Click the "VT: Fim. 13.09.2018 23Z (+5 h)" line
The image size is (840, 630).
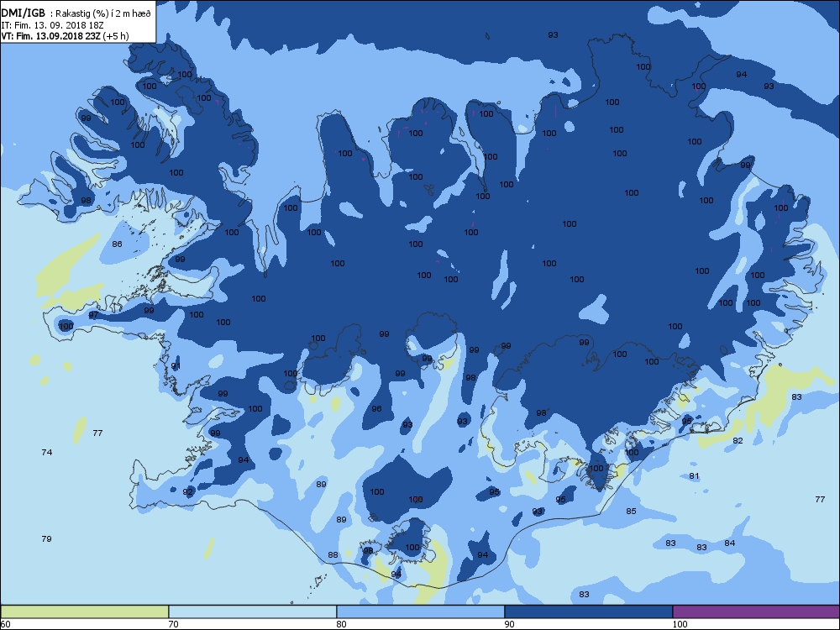(x=65, y=36)
